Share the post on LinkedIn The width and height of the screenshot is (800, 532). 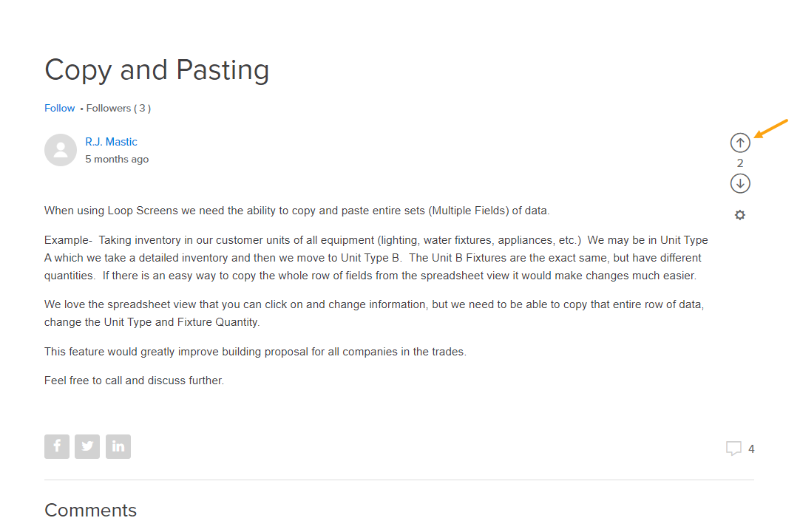118,446
